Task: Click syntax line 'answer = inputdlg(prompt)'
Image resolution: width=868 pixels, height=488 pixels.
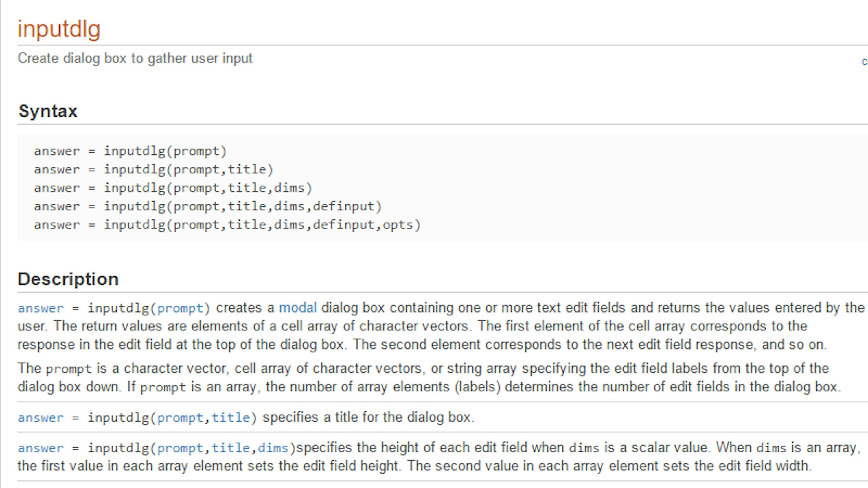Action: tap(130, 151)
